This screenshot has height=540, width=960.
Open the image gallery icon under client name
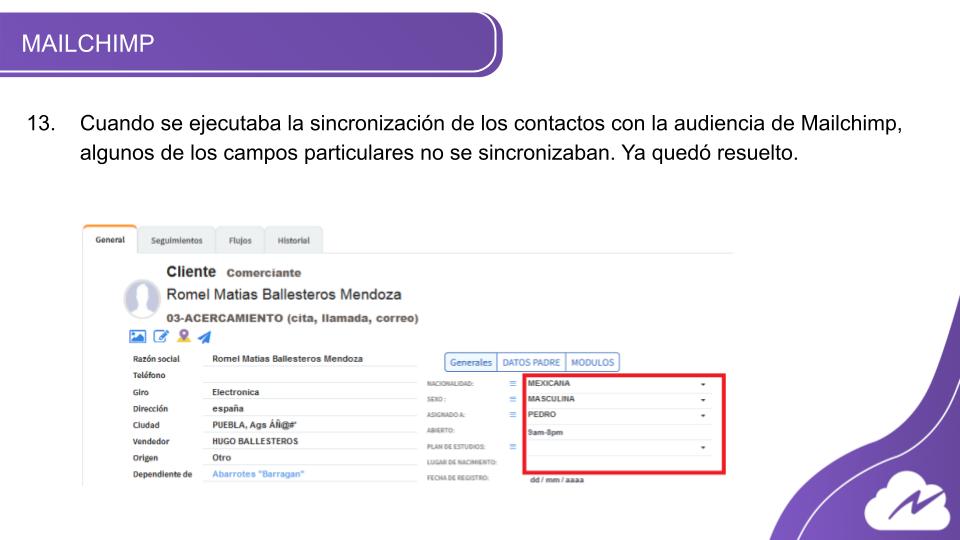(x=137, y=336)
